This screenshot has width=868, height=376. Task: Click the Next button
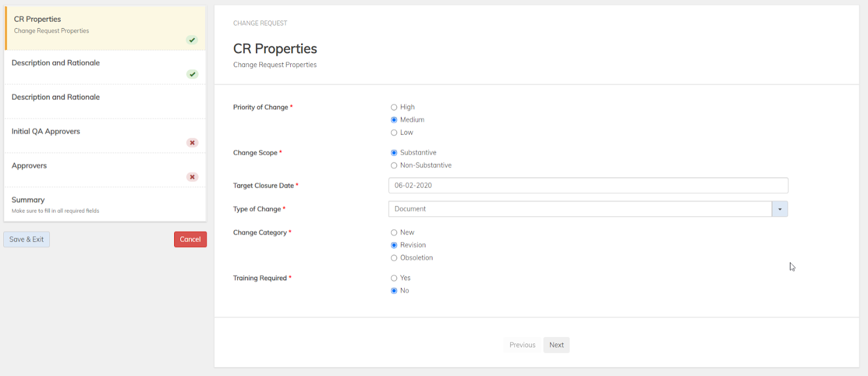pos(556,345)
